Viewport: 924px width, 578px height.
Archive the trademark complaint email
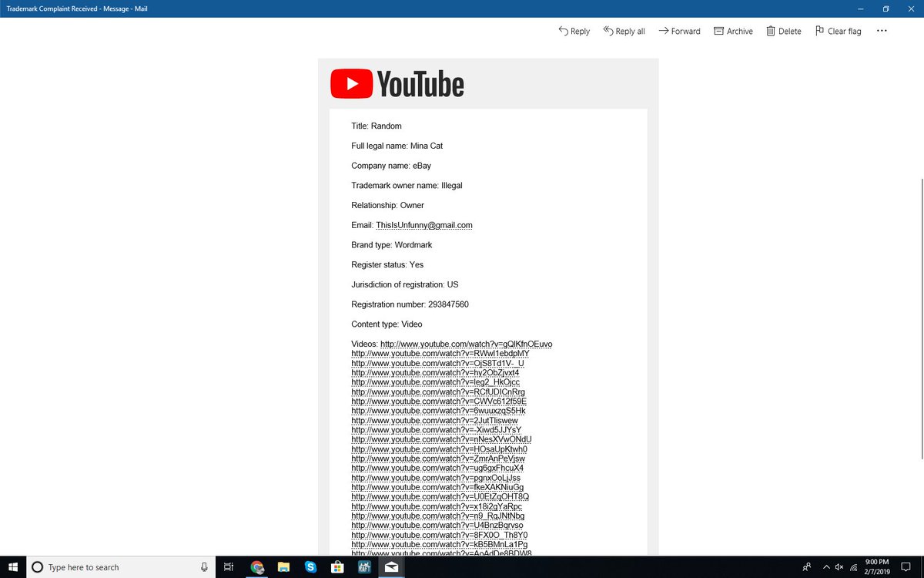733,31
